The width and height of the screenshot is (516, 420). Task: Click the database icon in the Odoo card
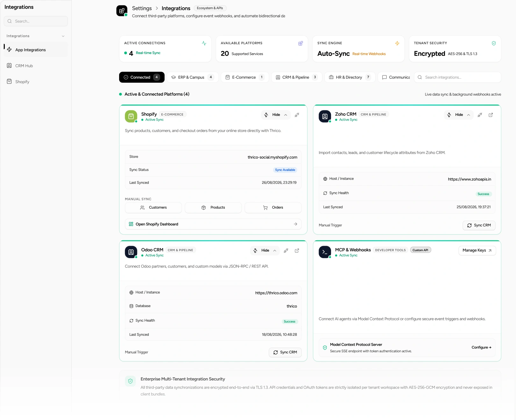pos(131,306)
